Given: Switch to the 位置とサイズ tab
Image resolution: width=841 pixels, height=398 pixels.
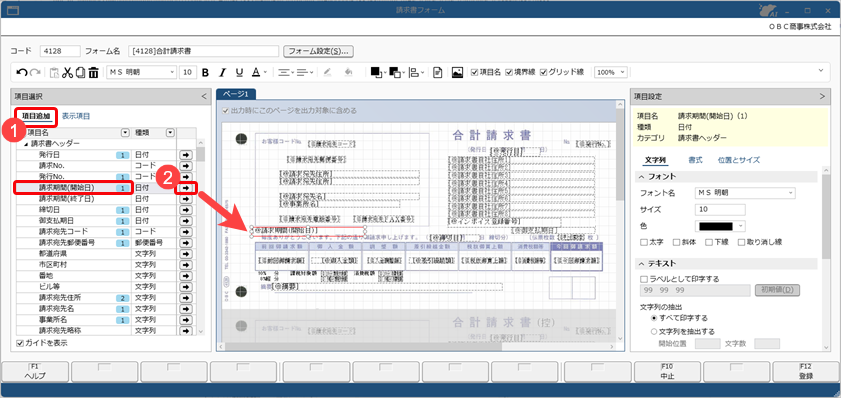Looking at the screenshot, I should pyautogui.click(x=739, y=160).
